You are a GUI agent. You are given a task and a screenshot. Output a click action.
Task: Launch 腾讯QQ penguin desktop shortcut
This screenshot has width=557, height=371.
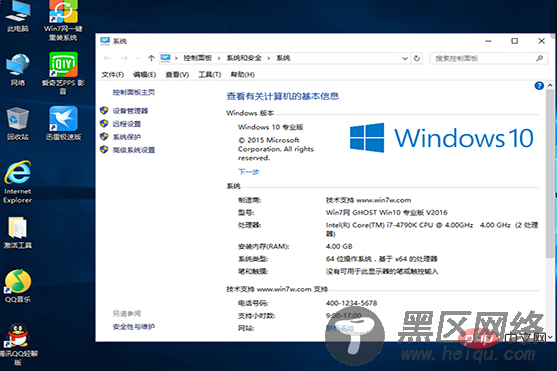(x=18, y=345)
